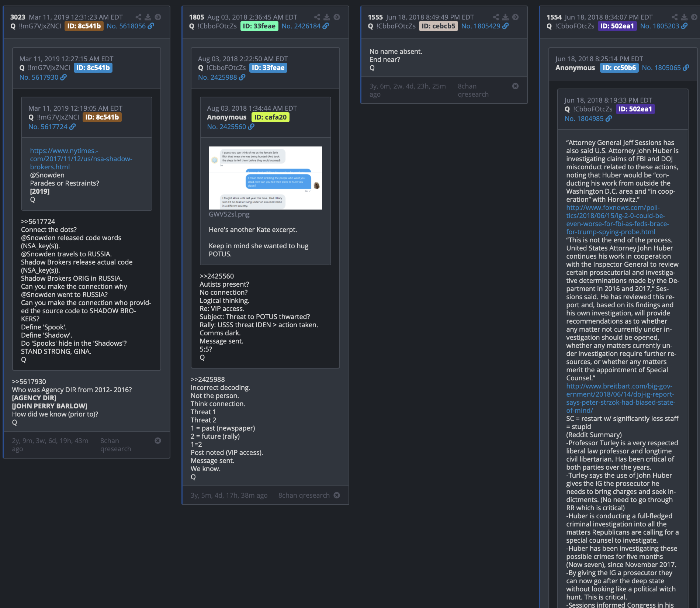Click ID: cc50b6 badge on Anonymous post
The image size is (700, 608).
[619, 68]
